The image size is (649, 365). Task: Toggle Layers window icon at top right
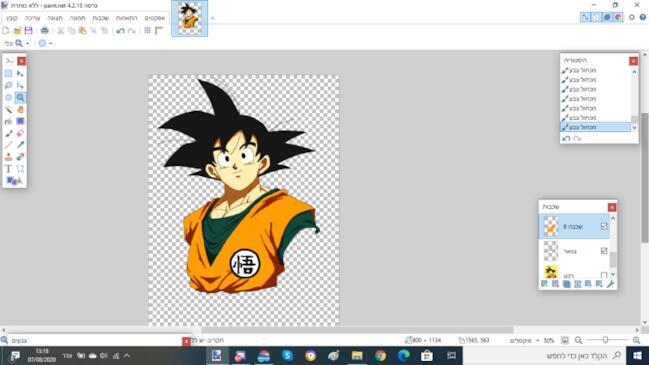tap(607, 17)
